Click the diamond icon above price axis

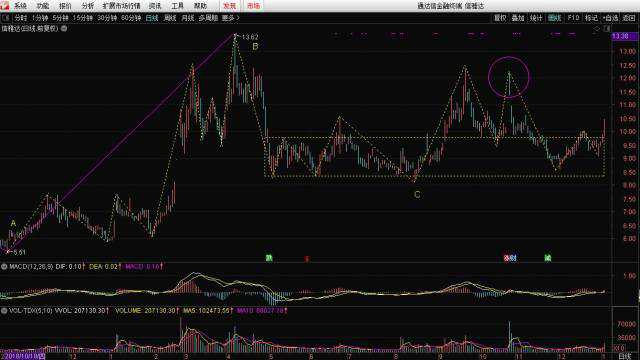coord(597,29)
